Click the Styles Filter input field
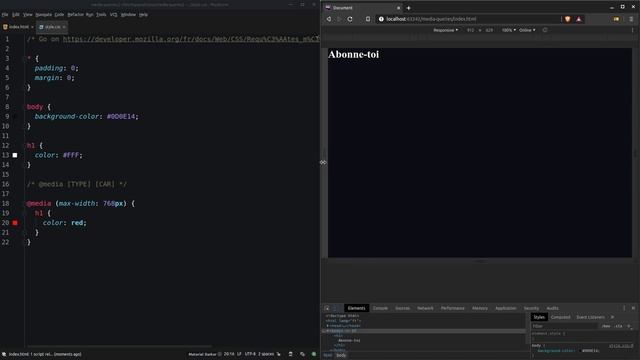Image resolution: width=640 pixels, height=360 pixels. click(565, 326)
